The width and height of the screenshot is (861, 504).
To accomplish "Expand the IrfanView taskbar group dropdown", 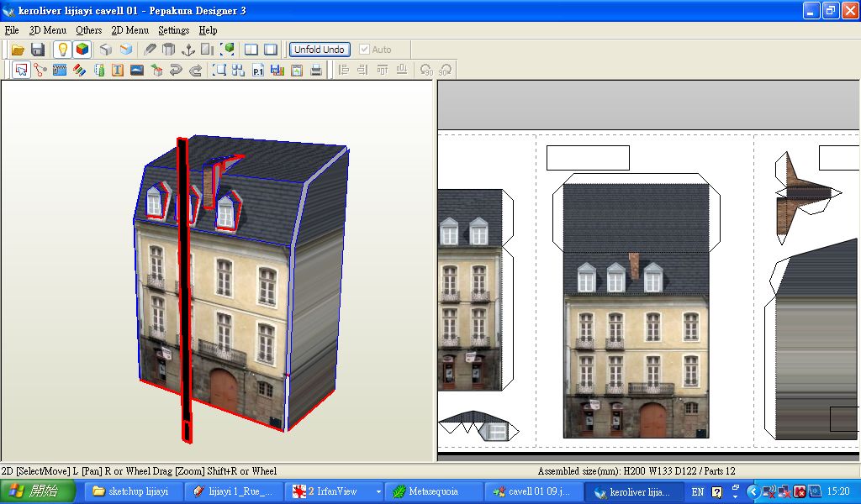I will coord(378,491).
